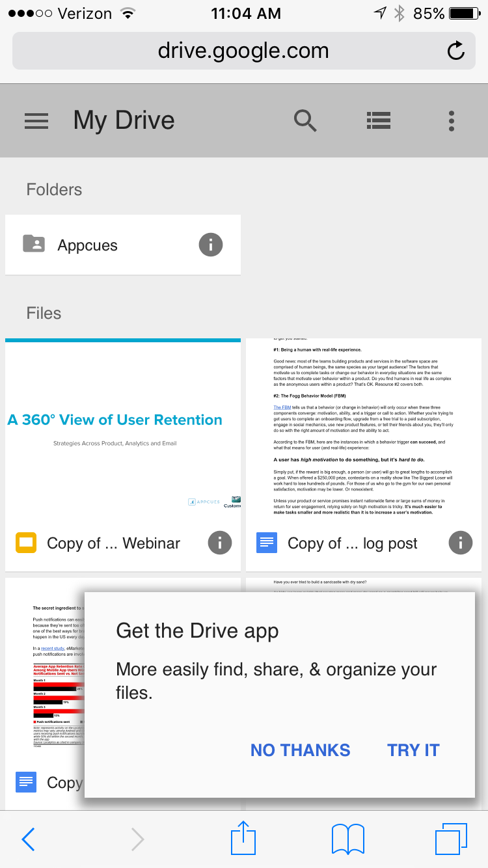Show info for the Copy of ... log post file
This screenshot has height=868, width=488.
pyautogui.click(x=461, y=543)
